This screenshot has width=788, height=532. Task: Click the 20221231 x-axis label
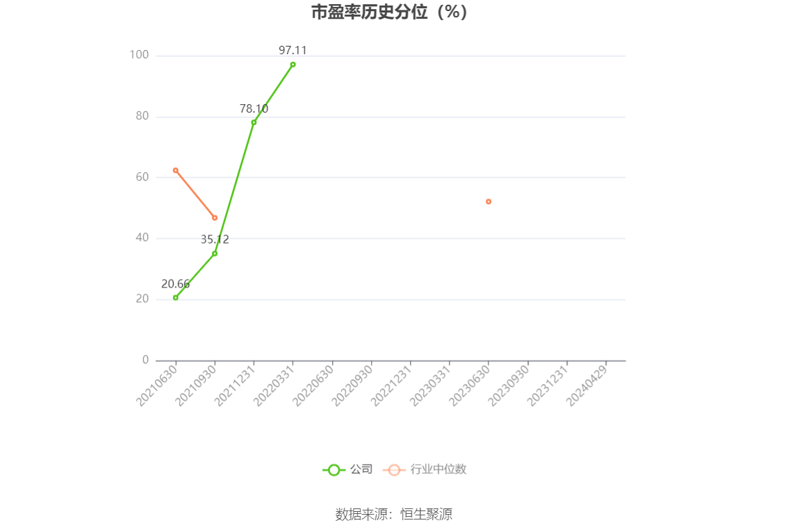coord(391,386)
